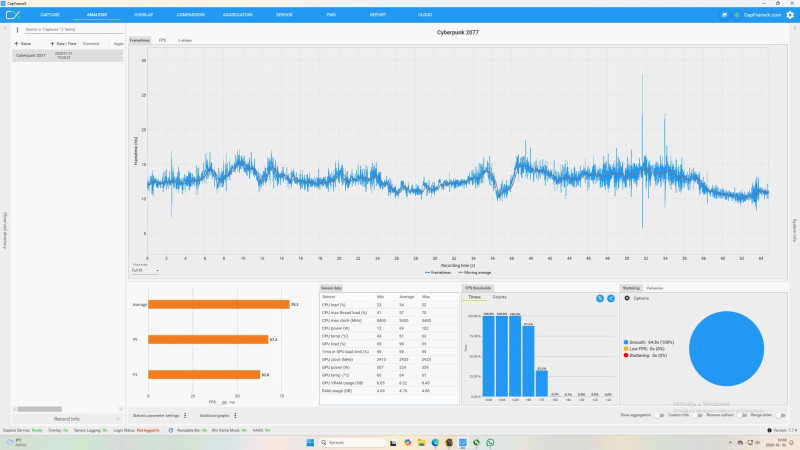
Task: Toggle Show aggregation switch
Action: 659,415
